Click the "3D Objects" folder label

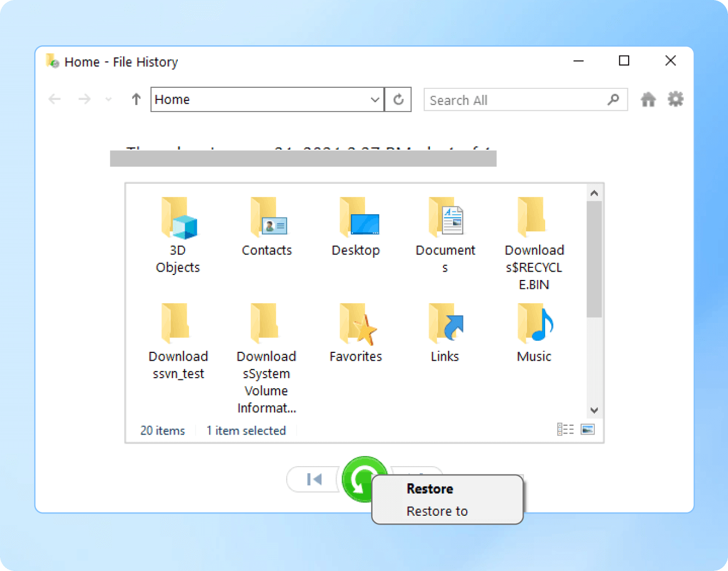click(178, 258)
